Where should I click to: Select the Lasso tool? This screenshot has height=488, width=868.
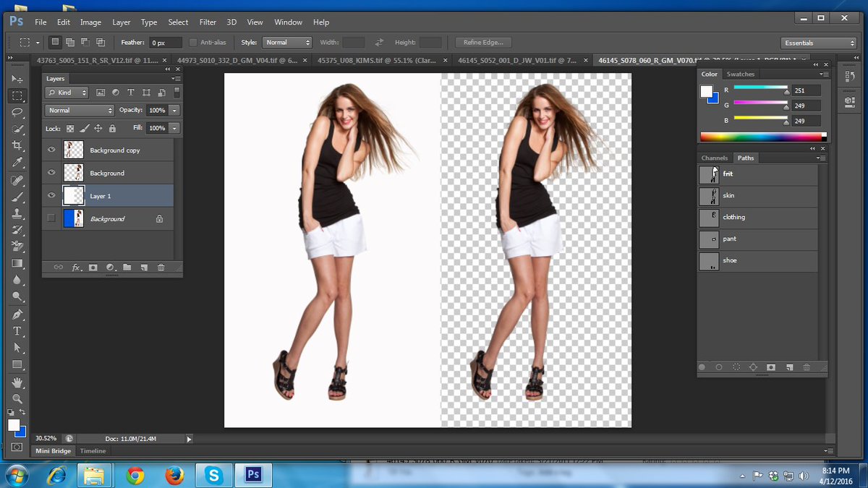pyautogui.click(x=17, y=112)
